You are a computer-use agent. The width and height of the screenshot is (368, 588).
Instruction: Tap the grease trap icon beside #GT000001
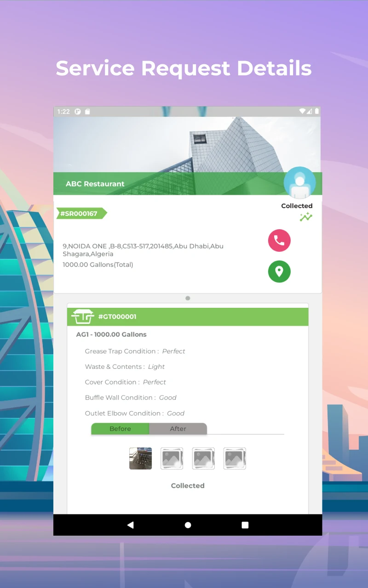(83, 317)
